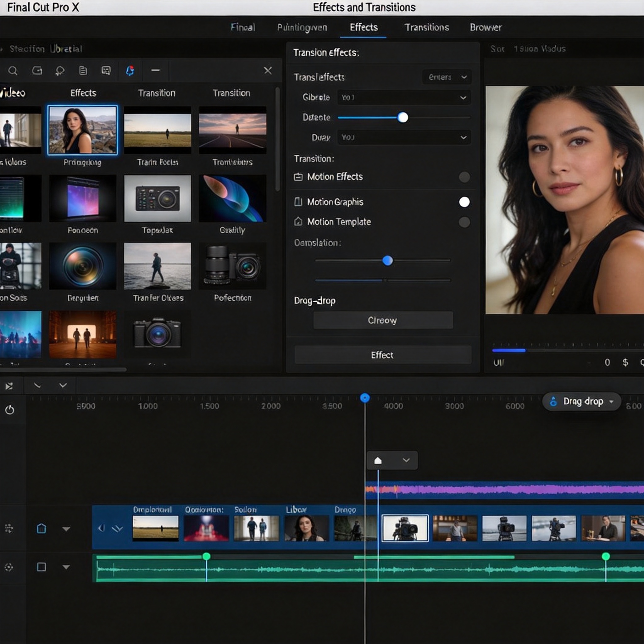Switch to the Final tab
This screenshot has width=644, height=644.
243,27
